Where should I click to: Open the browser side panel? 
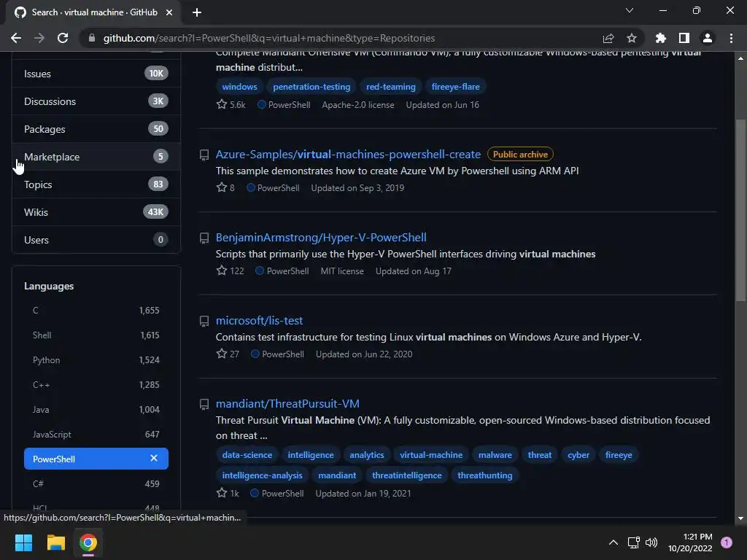[x=684, y=38]
